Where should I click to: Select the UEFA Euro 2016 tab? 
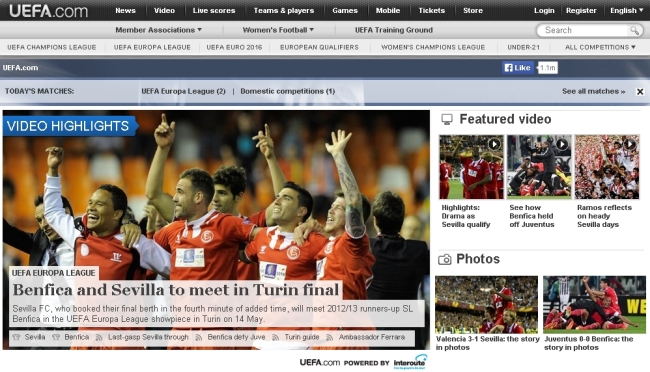(x=234, y=47)
